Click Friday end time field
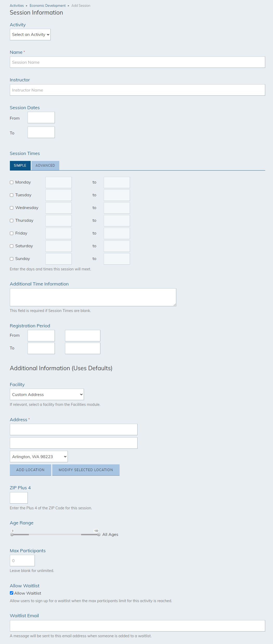 click(117, 233)
